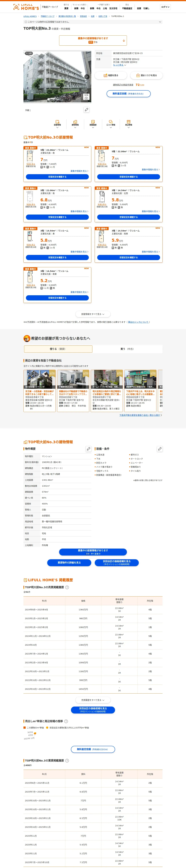
Task: Open the LIFULL HOME'S logo homepage
Action: pos(26,7)
